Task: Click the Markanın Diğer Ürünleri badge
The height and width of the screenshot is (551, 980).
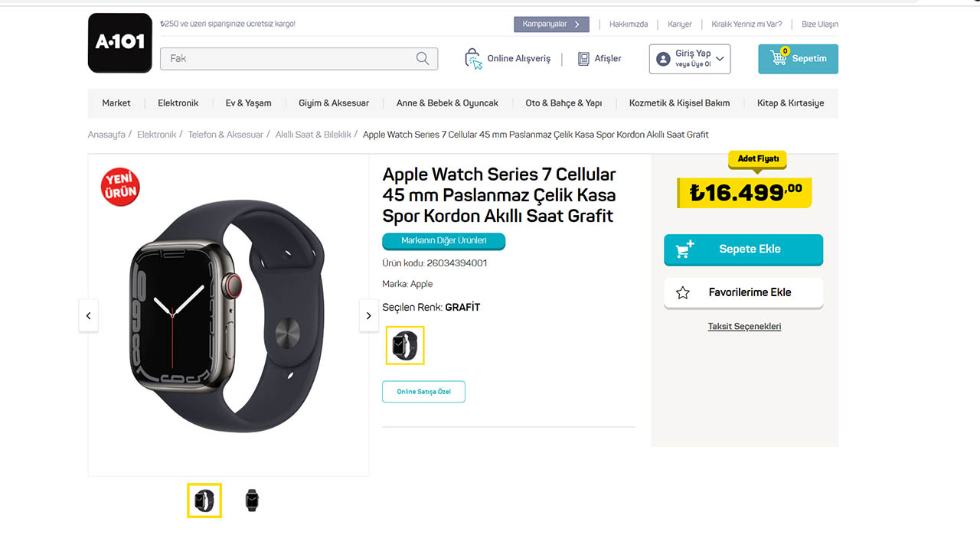Action: tap(443, 240)
